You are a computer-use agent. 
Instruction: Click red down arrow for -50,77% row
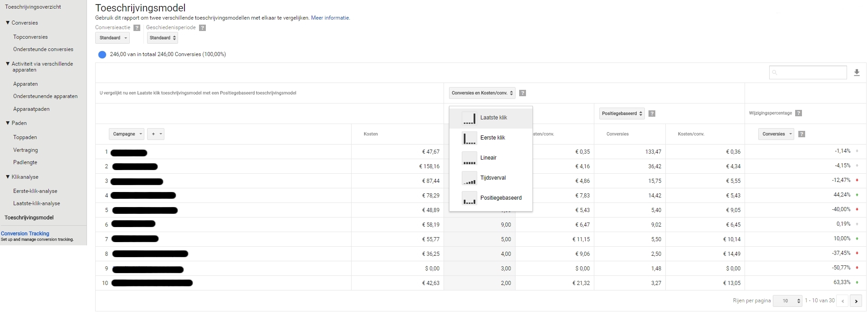[x=857, y=268]
